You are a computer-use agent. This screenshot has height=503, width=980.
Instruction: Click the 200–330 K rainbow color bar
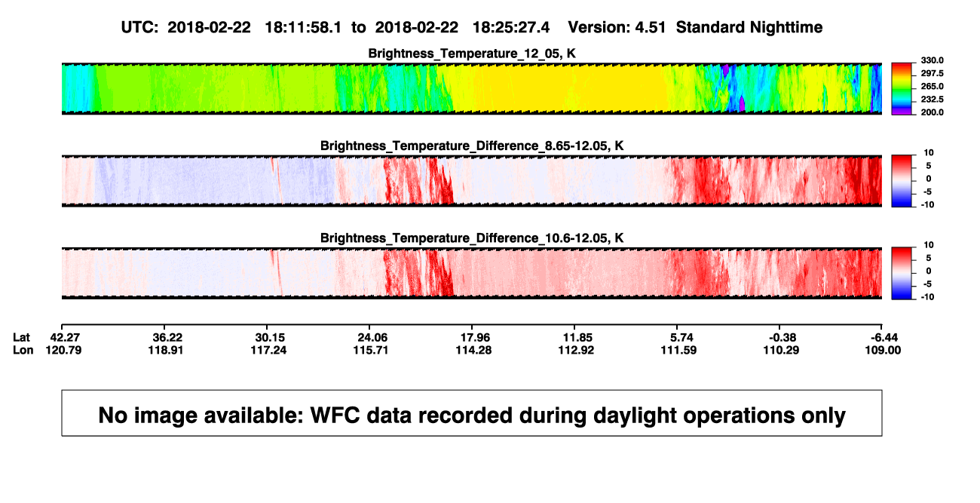[x=902, y=89]
